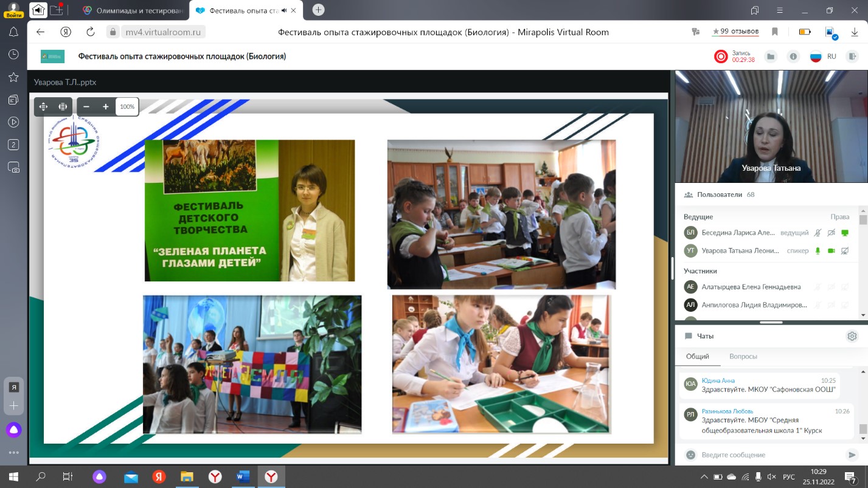This screenshot has width=868, height=488.
Task: Go back in browser
Action: pos(41,32)
